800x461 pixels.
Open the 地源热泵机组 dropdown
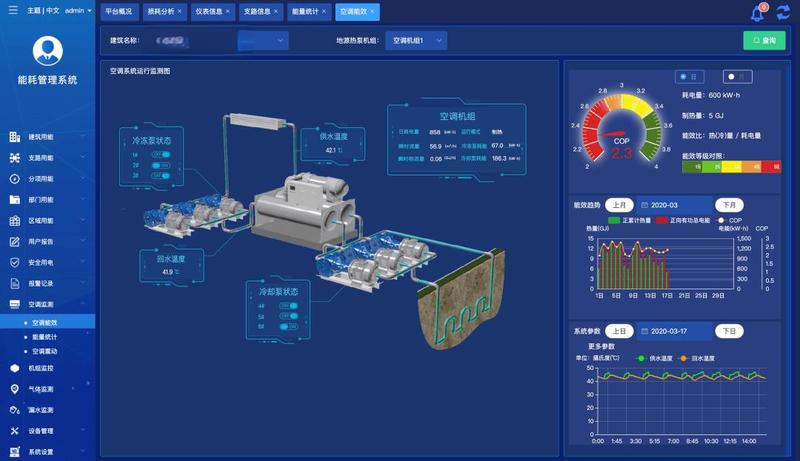coord(415,41)
